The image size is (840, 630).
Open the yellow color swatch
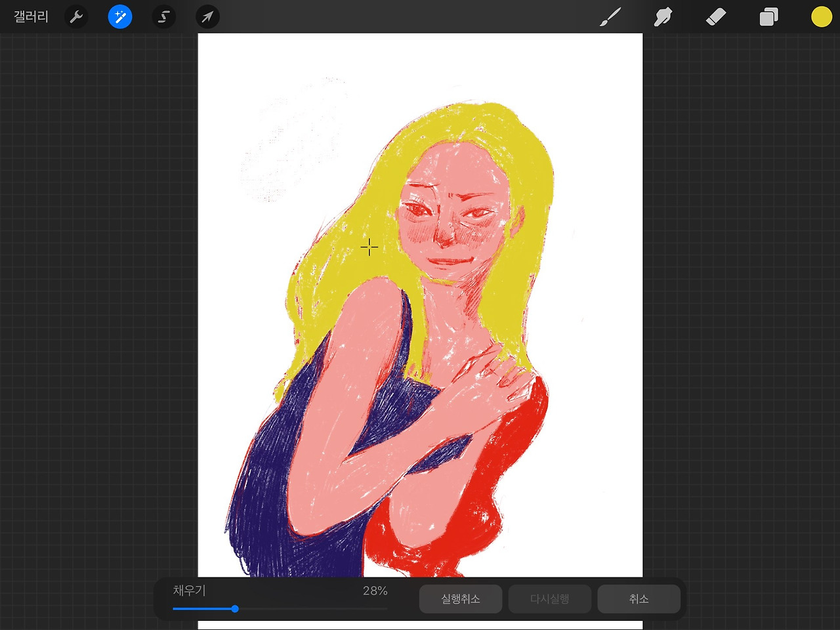pos(821,17)
